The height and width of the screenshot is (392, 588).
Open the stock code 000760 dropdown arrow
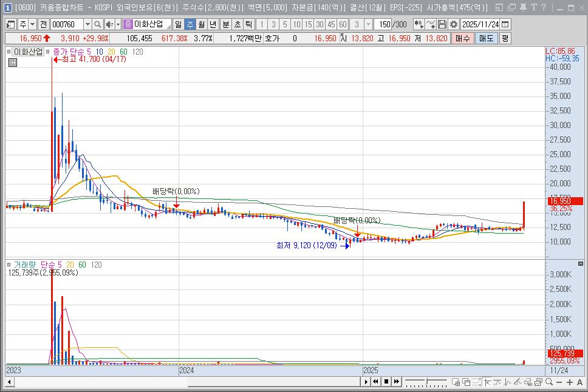point(87,24)
